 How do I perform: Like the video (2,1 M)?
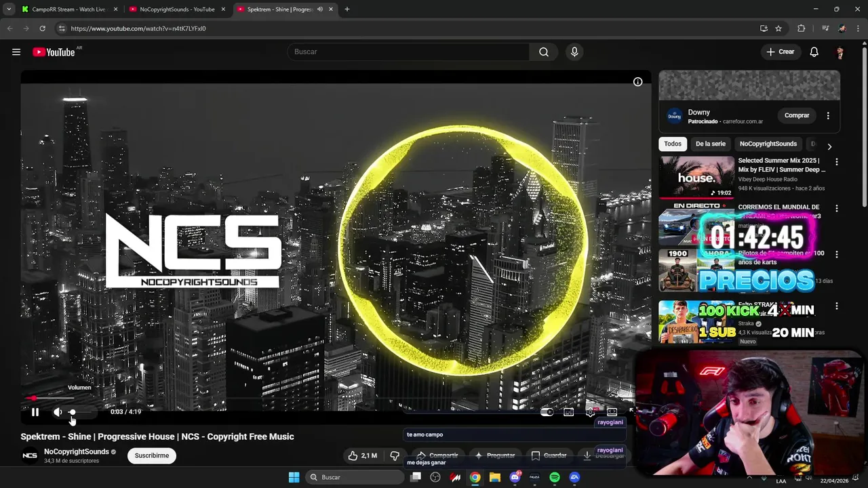pyautogui.click(x=363, y=455)
